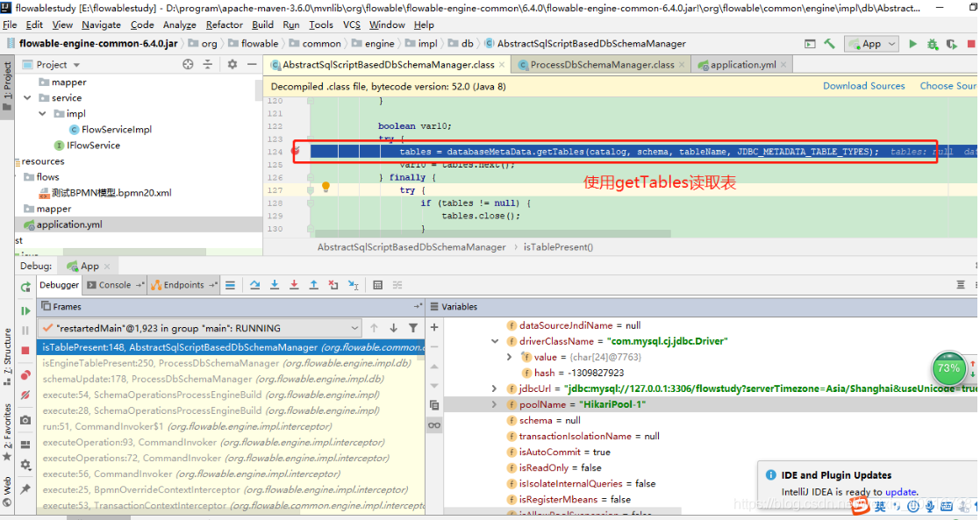The height and width of the screenshot is (520, 980).
Task: Click the update link in IDE notification
Action: pos(901,492)
